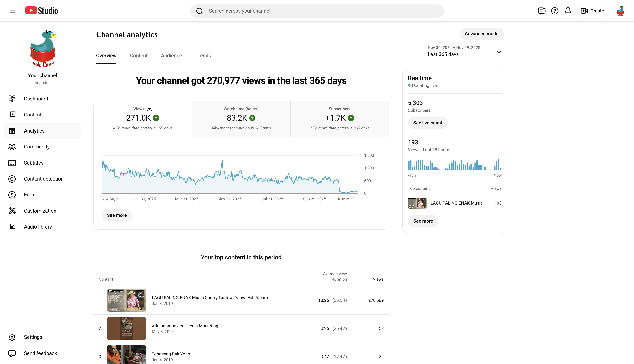Click the 193 views last 48 hours value
Viewport: 634px width, 364px height.
tap(413, 142)
